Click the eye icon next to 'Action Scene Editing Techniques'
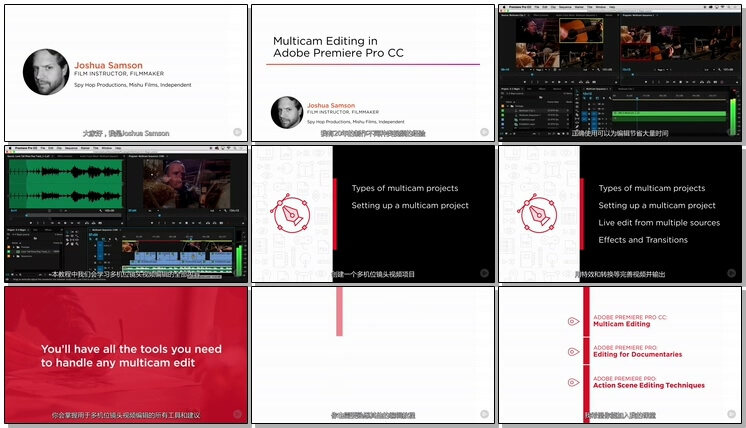The image size is (746, 428). [573, 382]
